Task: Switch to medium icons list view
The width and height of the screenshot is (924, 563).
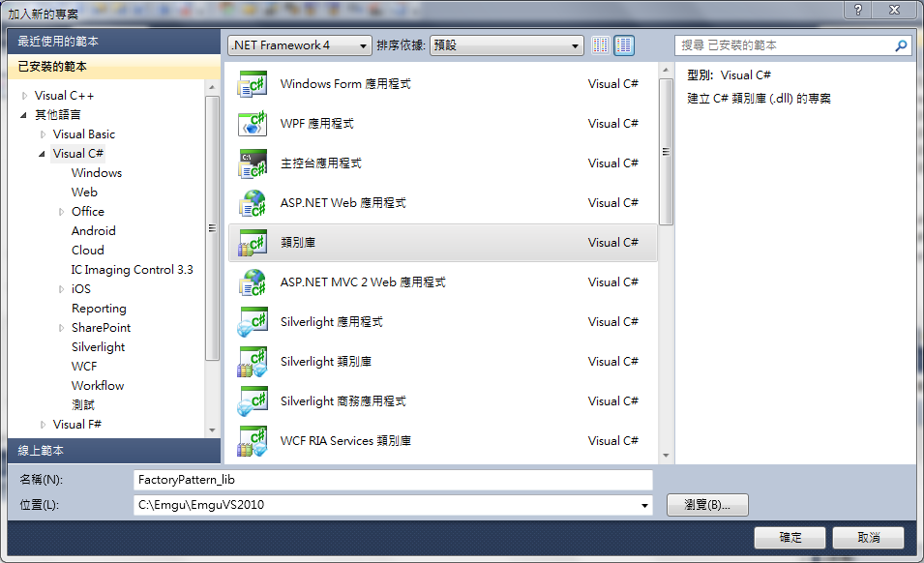Action: point(624,45)
